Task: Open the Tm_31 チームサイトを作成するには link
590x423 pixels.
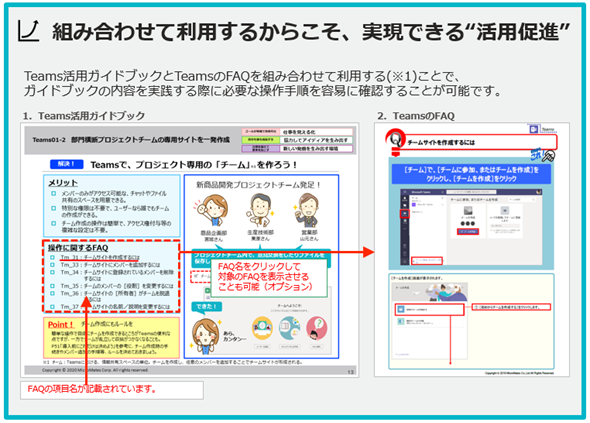Action: coord(100,257)
